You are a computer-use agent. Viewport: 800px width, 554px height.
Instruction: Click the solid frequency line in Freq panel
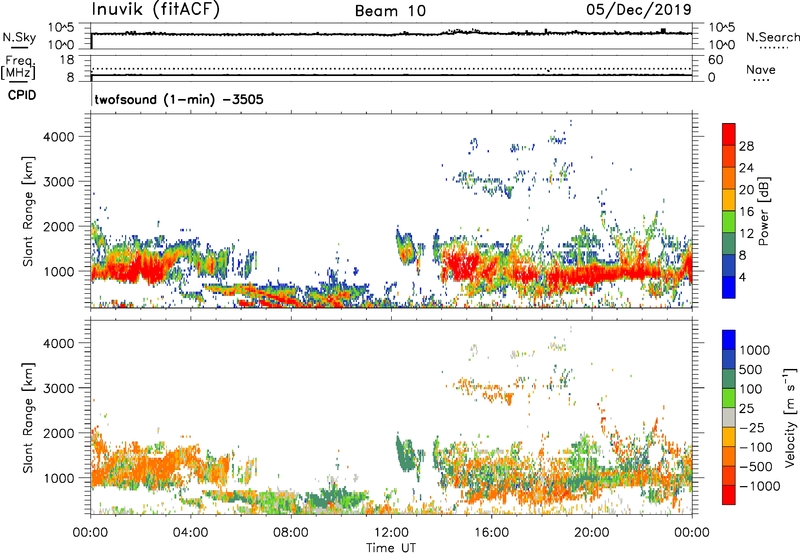391,75
